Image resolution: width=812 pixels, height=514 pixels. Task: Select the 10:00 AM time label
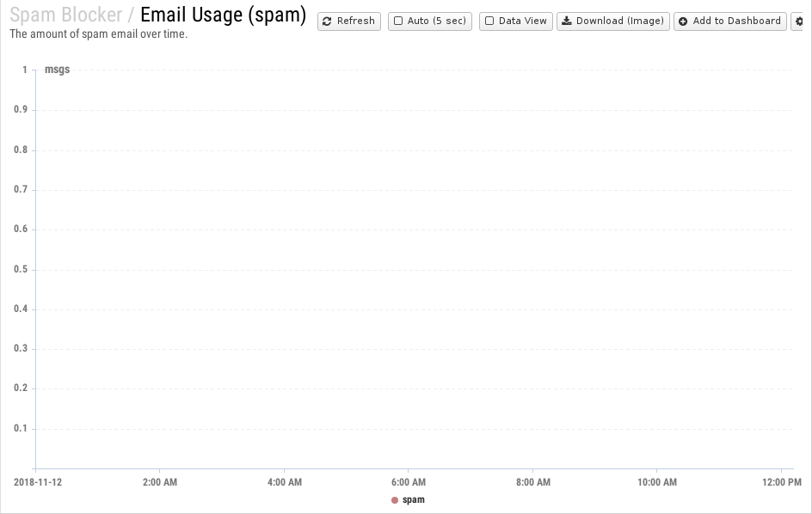click(656, 482)
